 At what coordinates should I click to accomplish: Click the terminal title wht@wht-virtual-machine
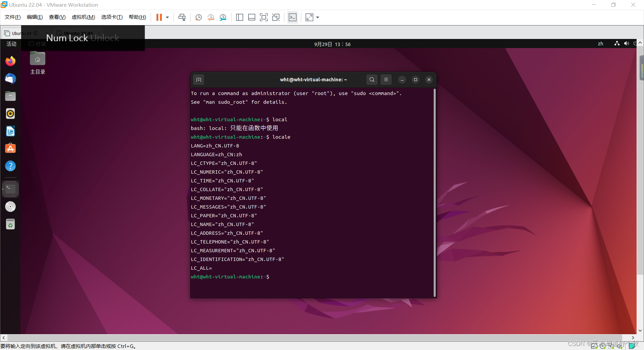pyautogui.click(x=314, y=80)
